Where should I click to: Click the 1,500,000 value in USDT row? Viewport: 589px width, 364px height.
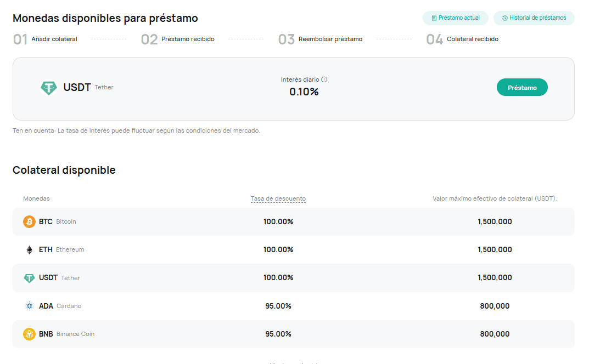(x=495, y=278)
